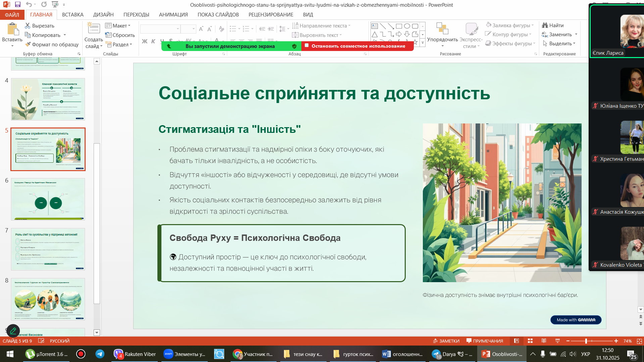Start slideshow from status bar icon

(x=557, y=341)
